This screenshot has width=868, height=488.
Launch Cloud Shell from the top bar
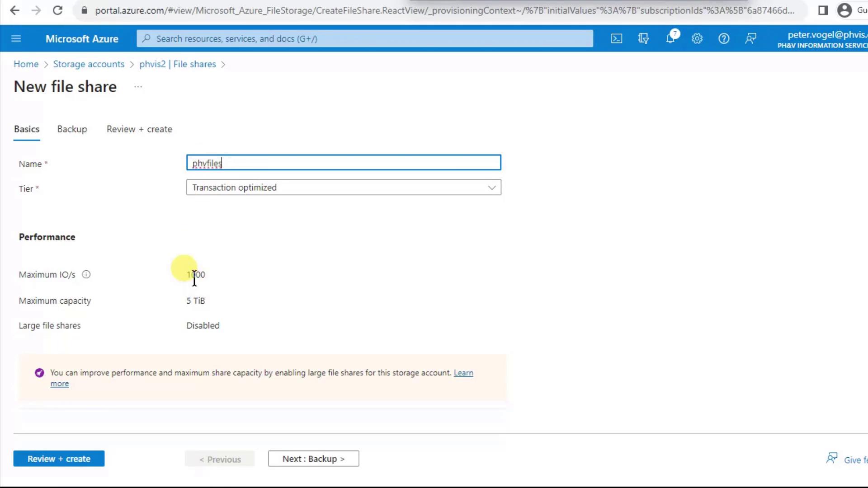tap(617, 39)
